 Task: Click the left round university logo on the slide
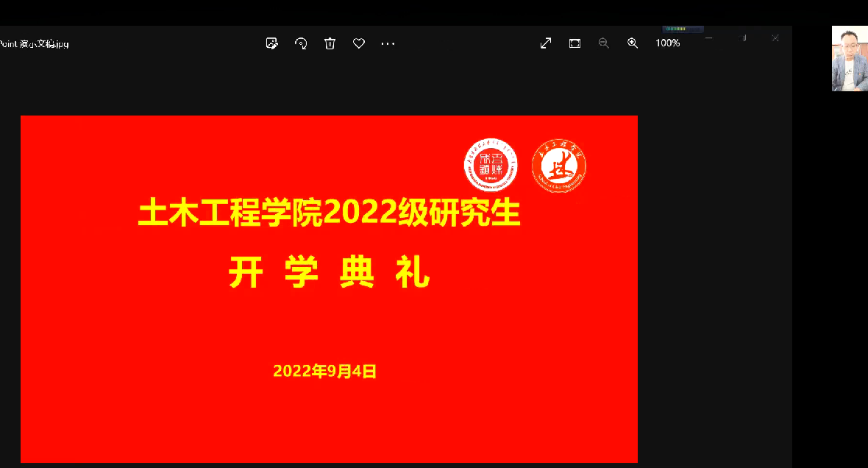[x=491, y=166]
